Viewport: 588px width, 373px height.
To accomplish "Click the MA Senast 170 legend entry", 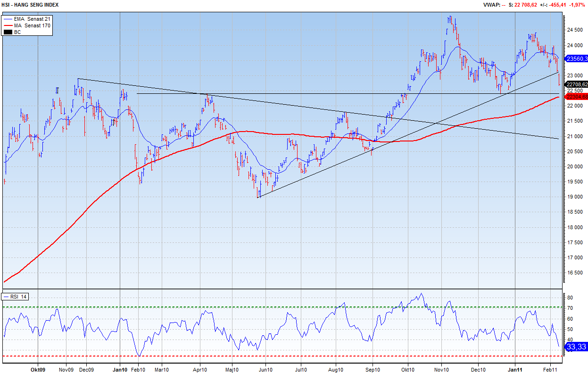I will (x=35, y=25).
